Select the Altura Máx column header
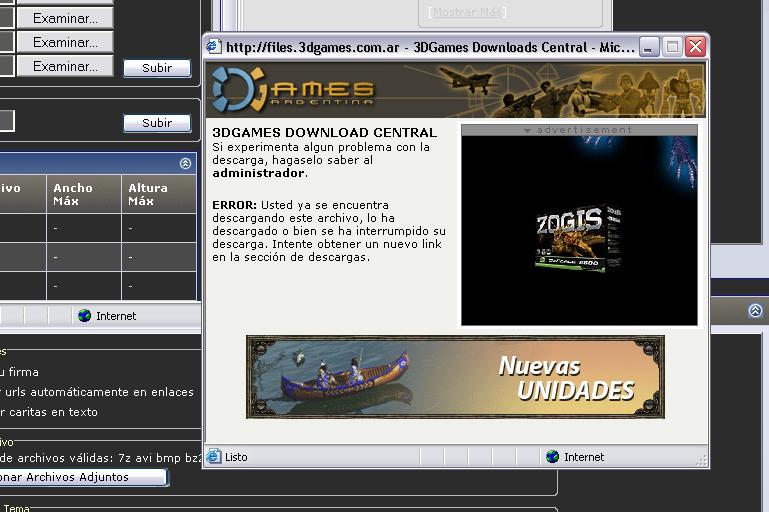The height and width of the screenshot is (512, 769). click(x=159, y=194)
